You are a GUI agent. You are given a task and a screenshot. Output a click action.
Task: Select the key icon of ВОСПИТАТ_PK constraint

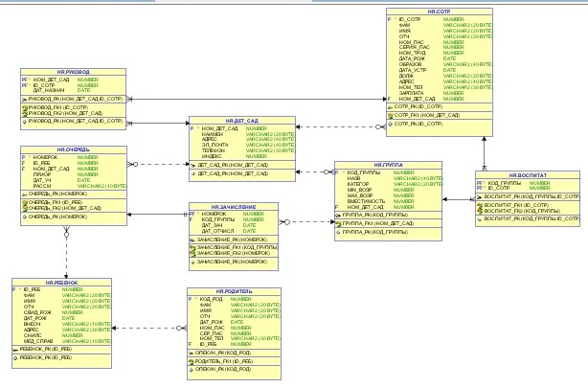click(x=480, y=197)
